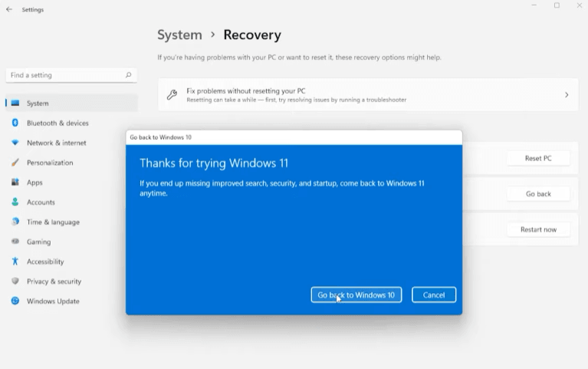Click the System monitor icon in sidebar
This screenshot has width=588, height=369.
click(15, 103)
